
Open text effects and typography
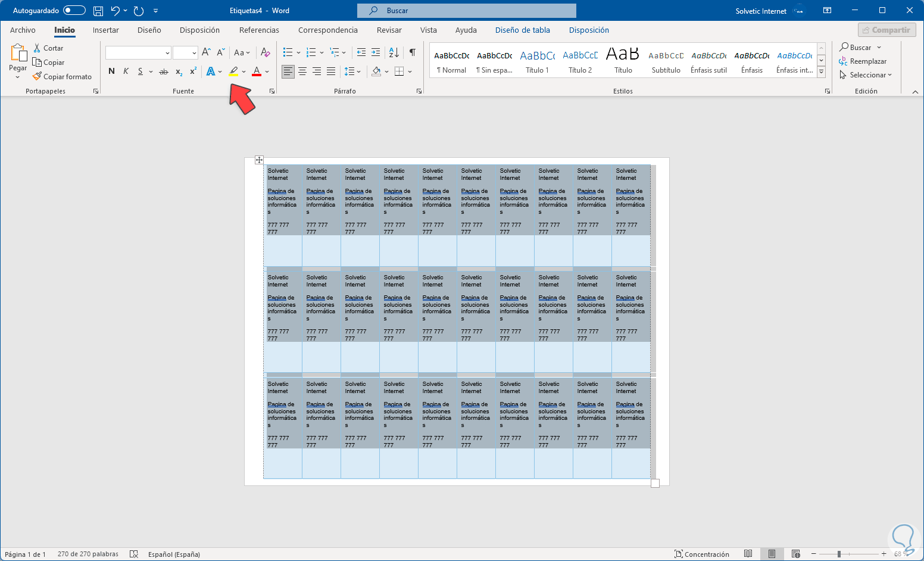(x=211, y=71)
